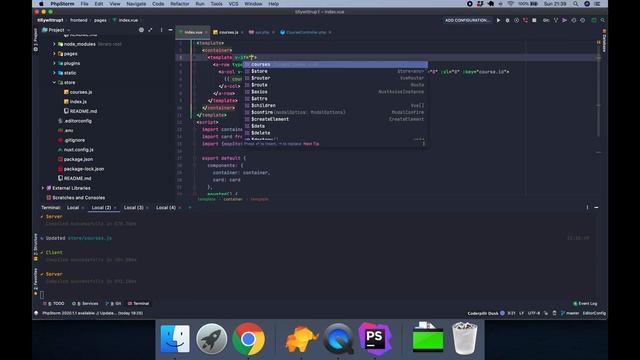Collapse the store folder

click(54, 82)
